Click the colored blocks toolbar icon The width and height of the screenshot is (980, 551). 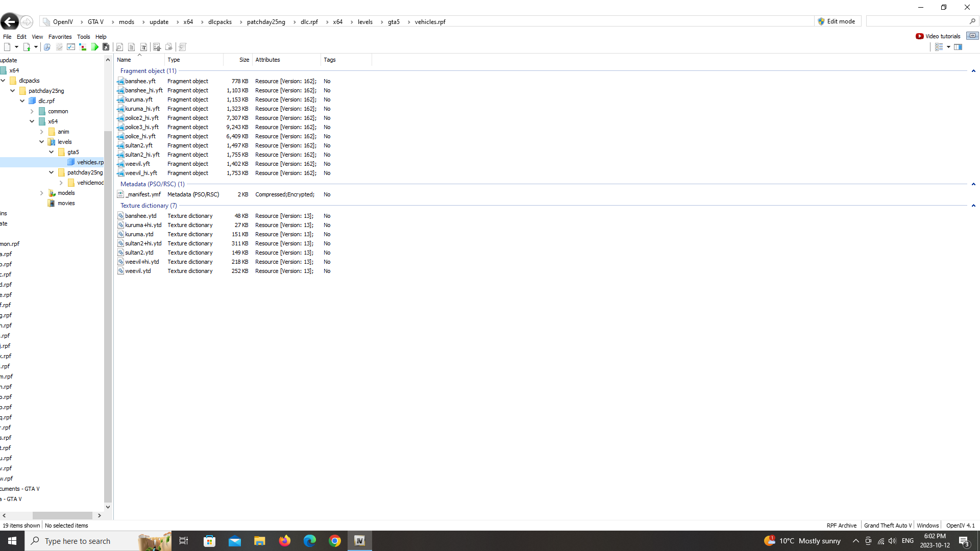83,47
